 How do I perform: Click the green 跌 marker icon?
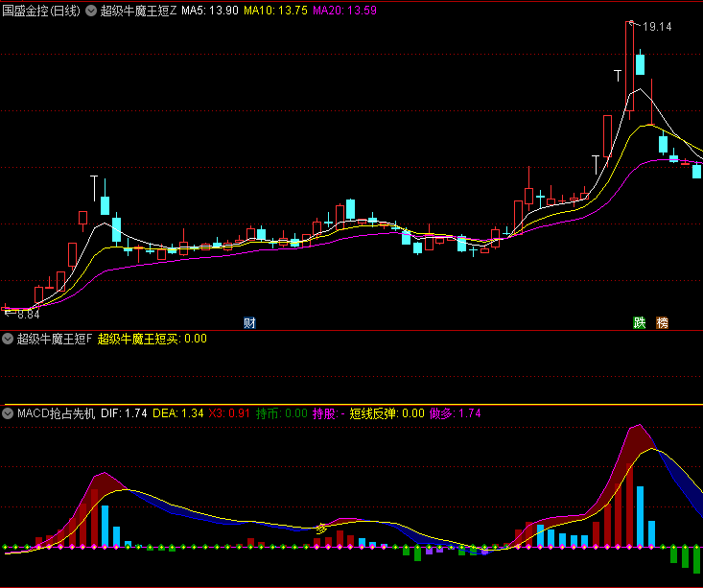coord(640,322)
